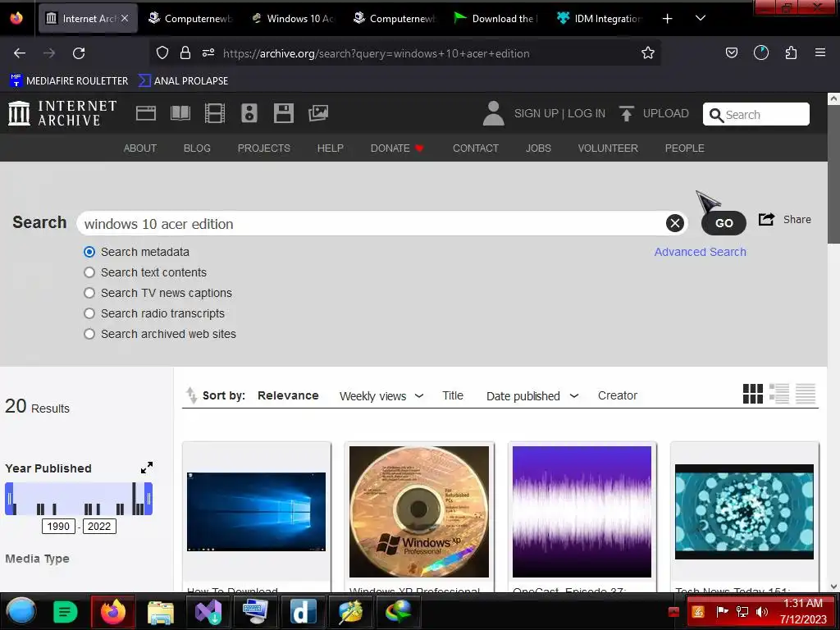The height and width of the screenshot is (630, 840).
Task: Edit the 1990 start year field
Action: 58,526
